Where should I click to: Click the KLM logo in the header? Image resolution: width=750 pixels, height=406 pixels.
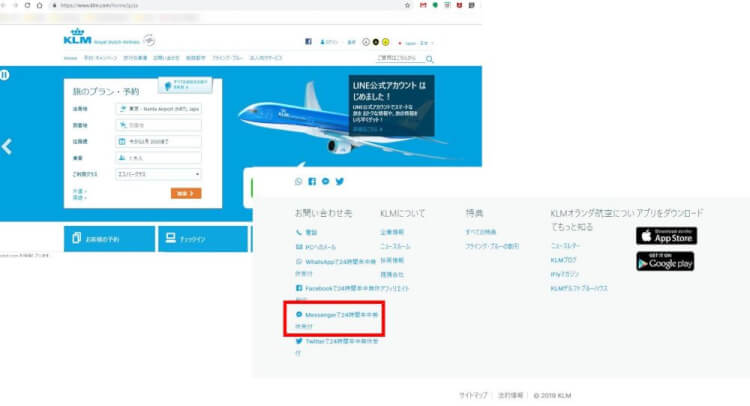point(77,37)
